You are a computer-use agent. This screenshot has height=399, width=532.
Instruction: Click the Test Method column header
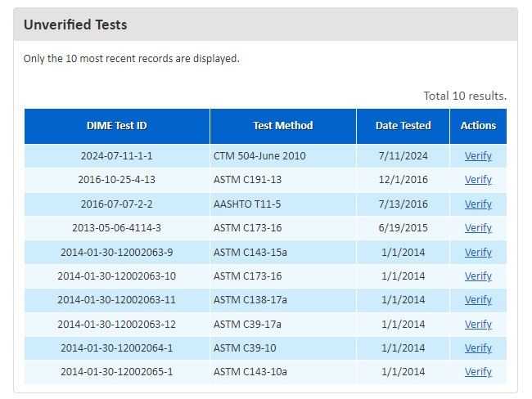click(283, 126)
